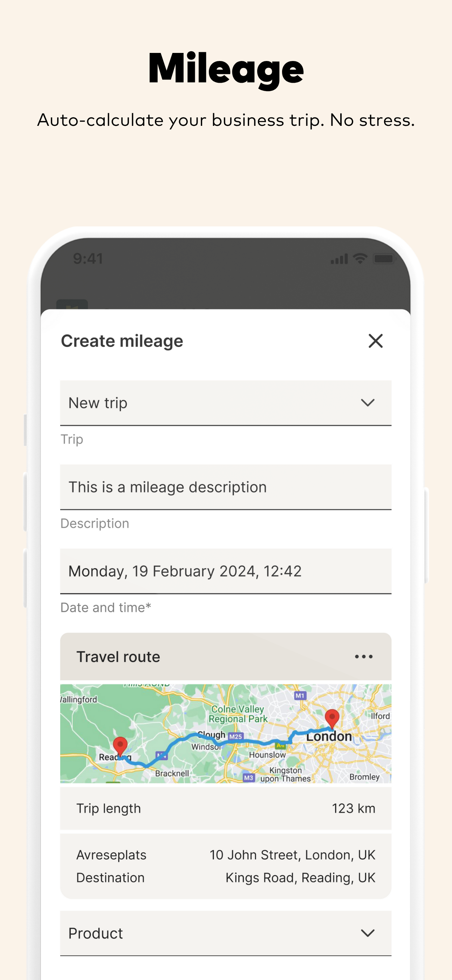This screenshot has width=452, height=980.
Task: Open the New trip selector field
Action: [x=226, y=403]
